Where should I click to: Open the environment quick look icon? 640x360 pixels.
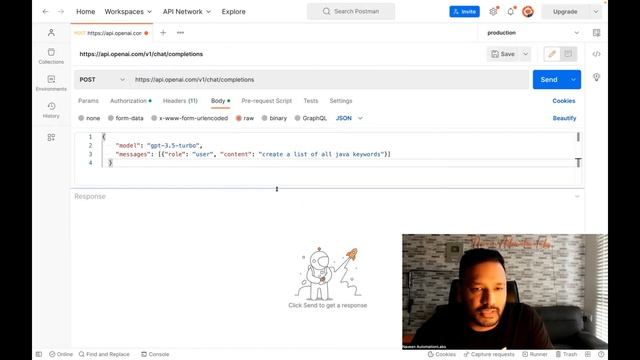tap(596, 33)
